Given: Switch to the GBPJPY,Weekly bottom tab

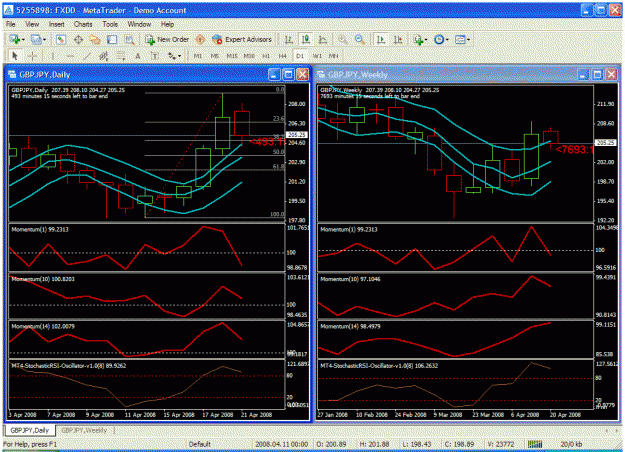Looking at the screenshot, I should coord(84,430).
